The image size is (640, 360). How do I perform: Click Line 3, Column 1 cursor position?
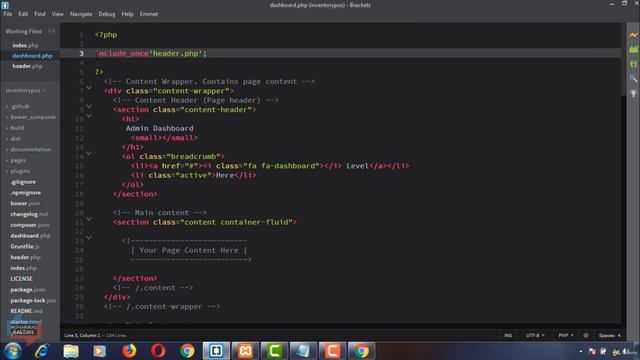coord(82,335)
